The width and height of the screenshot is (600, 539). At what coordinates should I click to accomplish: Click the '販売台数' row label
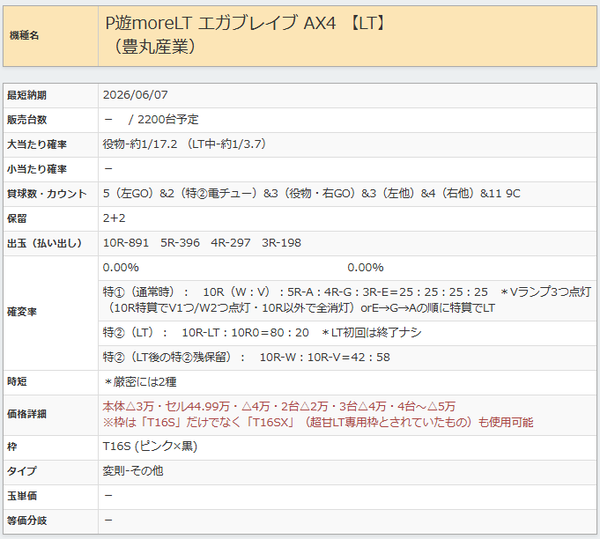pyautogui.click(x=27, y=120)
